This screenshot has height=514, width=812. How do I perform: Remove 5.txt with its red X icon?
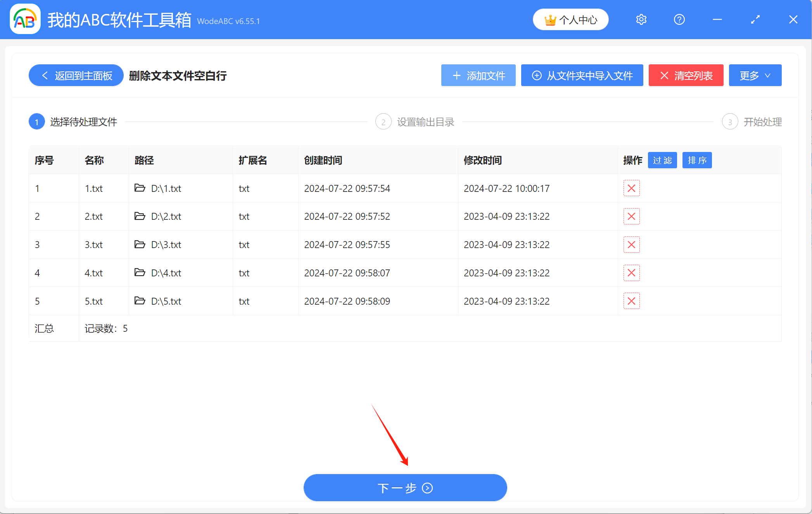(631, 301)
